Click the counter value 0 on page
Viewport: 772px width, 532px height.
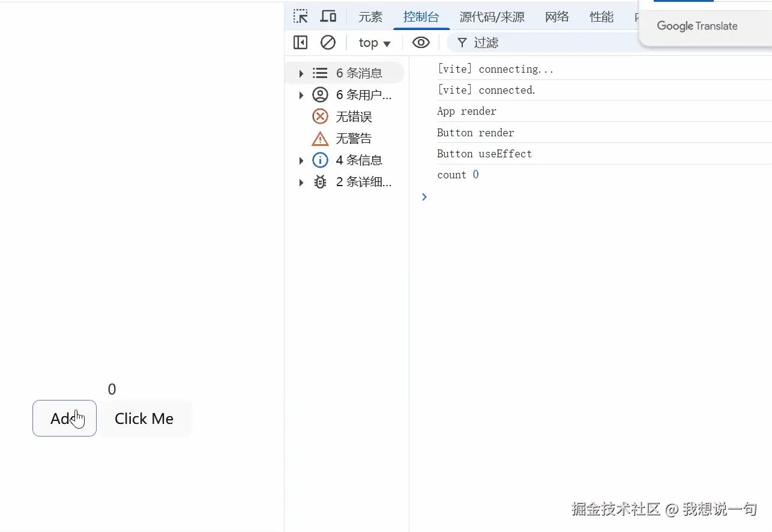112,389
